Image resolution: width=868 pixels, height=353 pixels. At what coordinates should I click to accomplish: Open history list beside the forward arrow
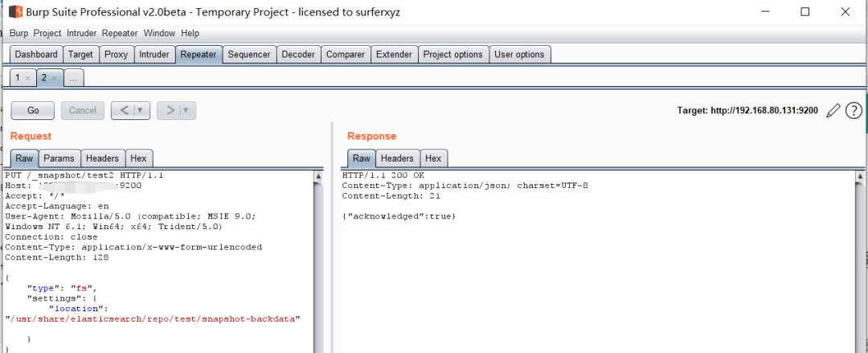186,110
